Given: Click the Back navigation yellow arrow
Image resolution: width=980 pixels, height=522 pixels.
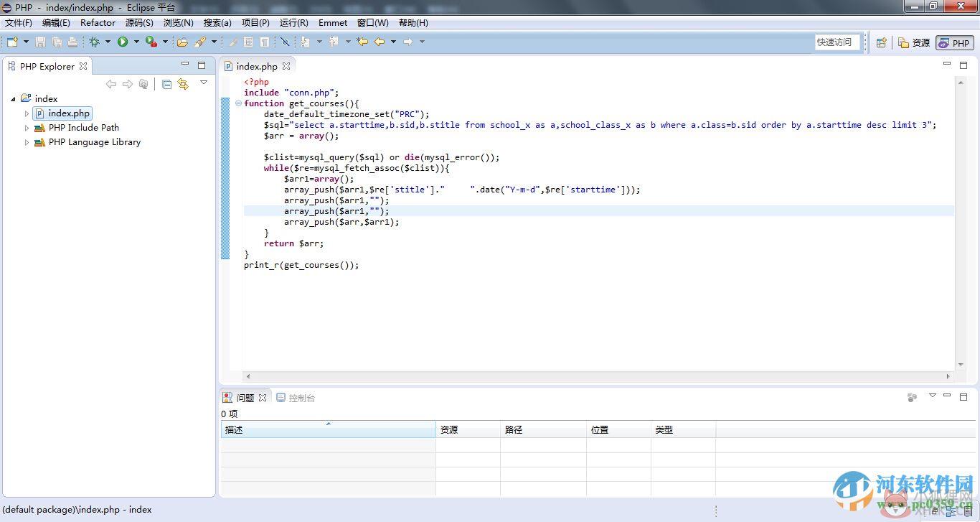Looking at the screenshot, I should pos(380,42).
